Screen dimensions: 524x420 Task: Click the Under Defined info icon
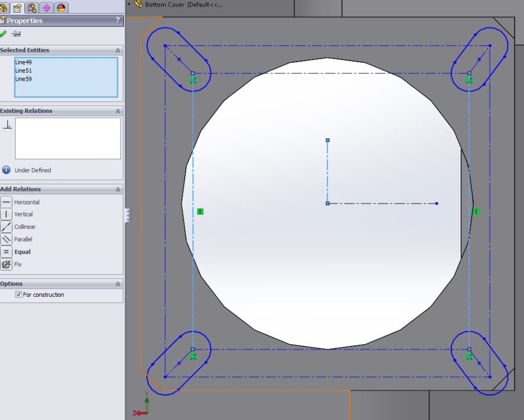[x=6, y=170]
